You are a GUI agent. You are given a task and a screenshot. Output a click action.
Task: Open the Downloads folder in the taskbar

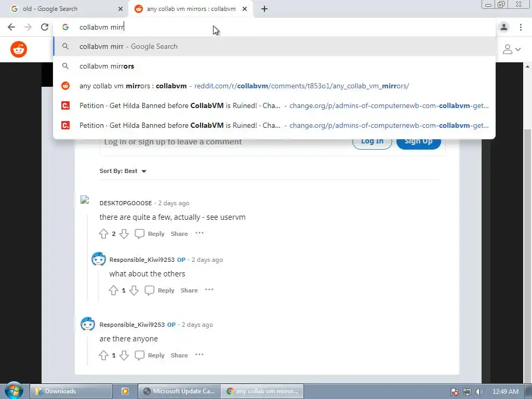71,391
